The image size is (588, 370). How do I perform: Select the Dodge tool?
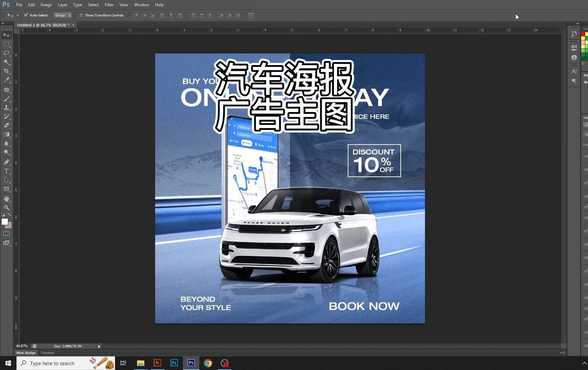click(7, 152)
